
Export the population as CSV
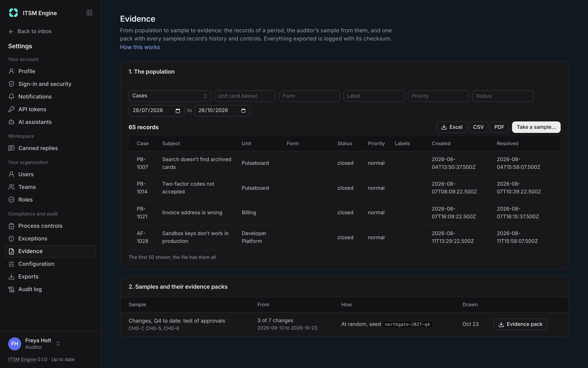tap(478, 127)
